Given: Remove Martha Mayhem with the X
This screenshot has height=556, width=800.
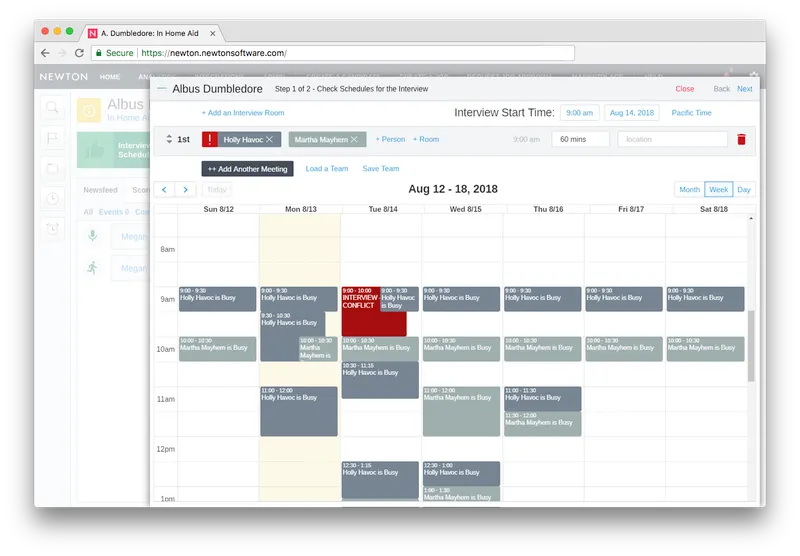Looking at the screenshot, I should [x=354, y=139].
